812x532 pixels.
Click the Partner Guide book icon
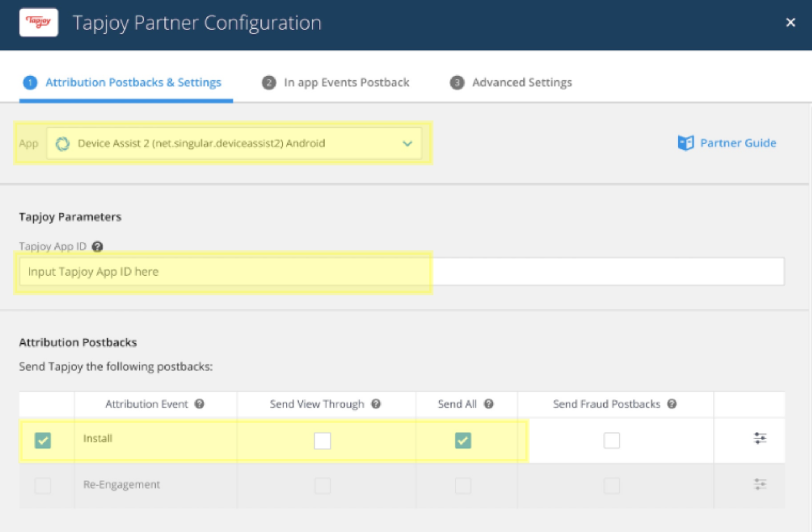click(685, 143)
